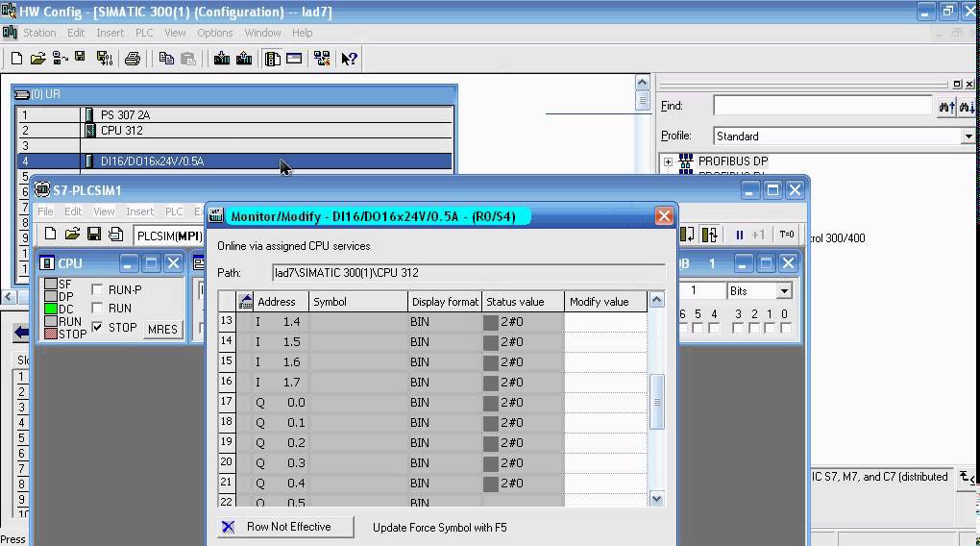Image resolution: width=980 pixels, height=546 pixels.
Task: Click the context Help arrow icon
Action: (350, 59)
